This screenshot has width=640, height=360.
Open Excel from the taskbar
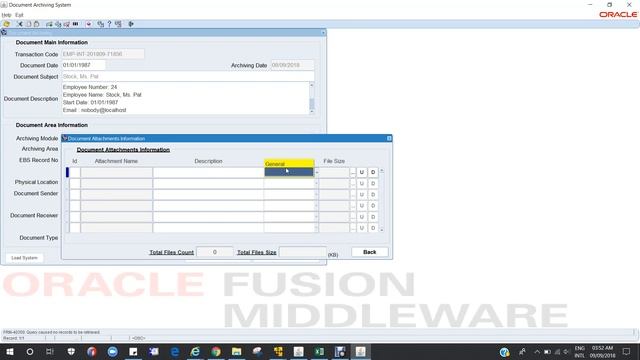click(x=319, y=351)
